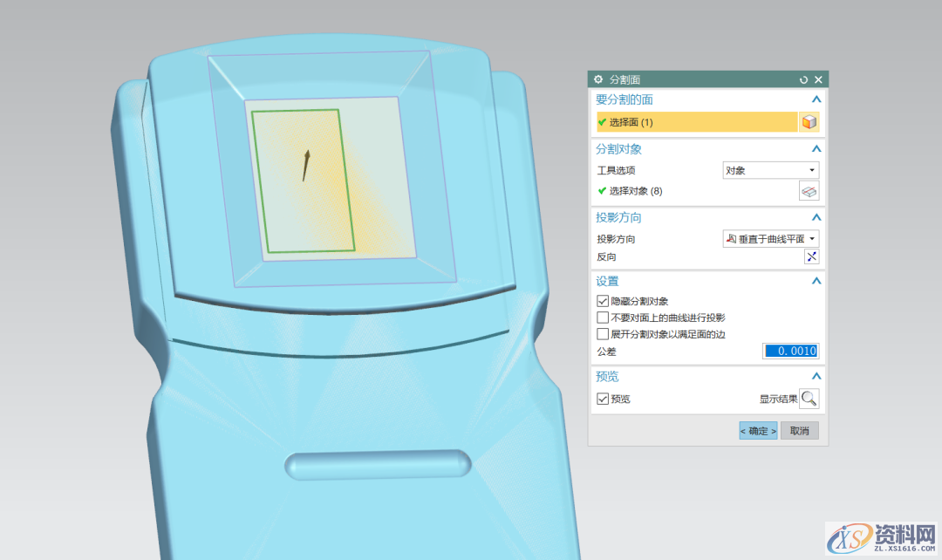The height and width of the screenshot is (560, 942).
Task: Reverse projection direction using the 反向 icon
Action: (x=811, y=256)
